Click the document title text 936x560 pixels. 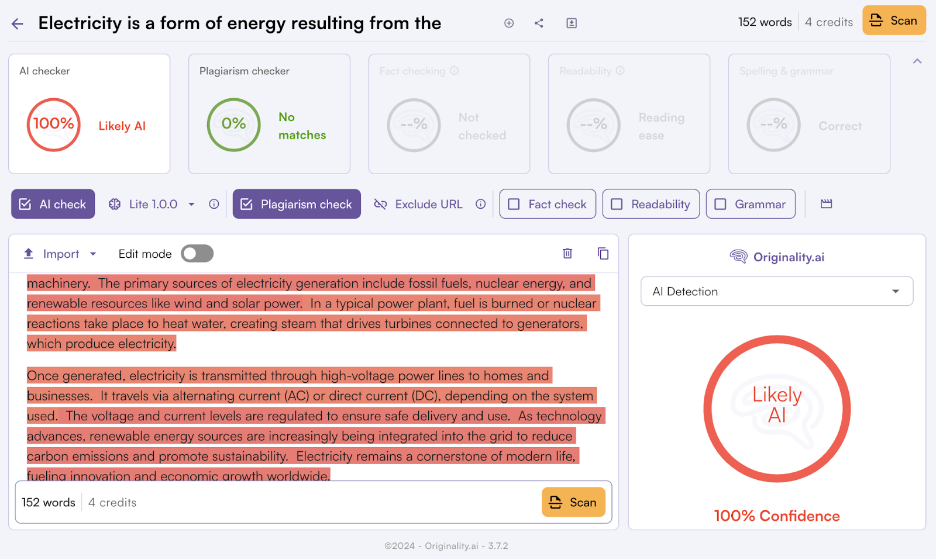(240, 23)
